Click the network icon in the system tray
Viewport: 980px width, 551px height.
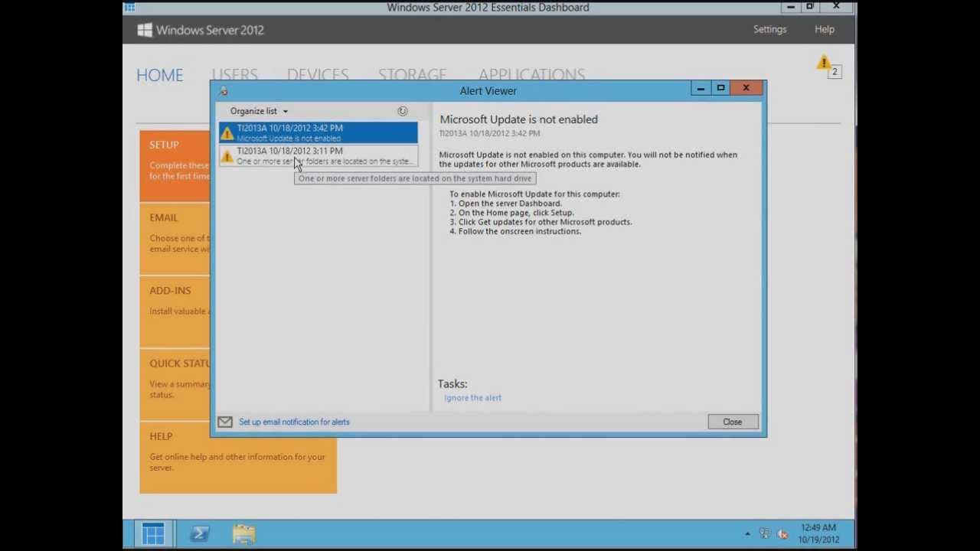(765, 533)
